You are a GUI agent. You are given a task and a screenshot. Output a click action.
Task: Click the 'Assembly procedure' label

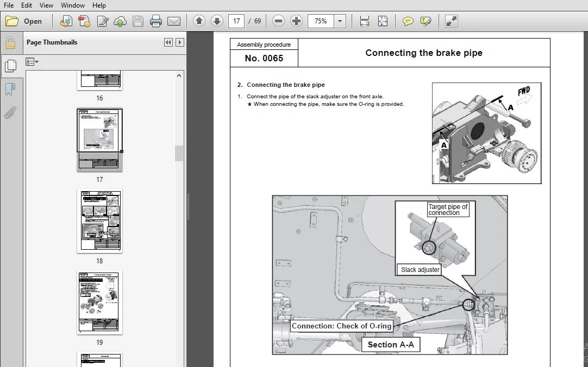(x=264, y=45)
